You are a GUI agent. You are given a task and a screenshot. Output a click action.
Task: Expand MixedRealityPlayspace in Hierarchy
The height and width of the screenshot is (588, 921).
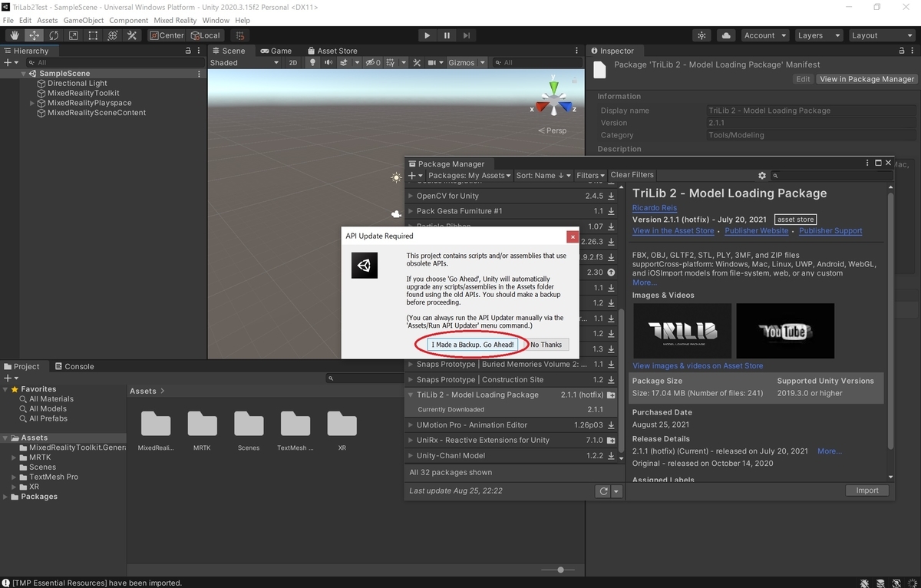click(x=32, y=103)
